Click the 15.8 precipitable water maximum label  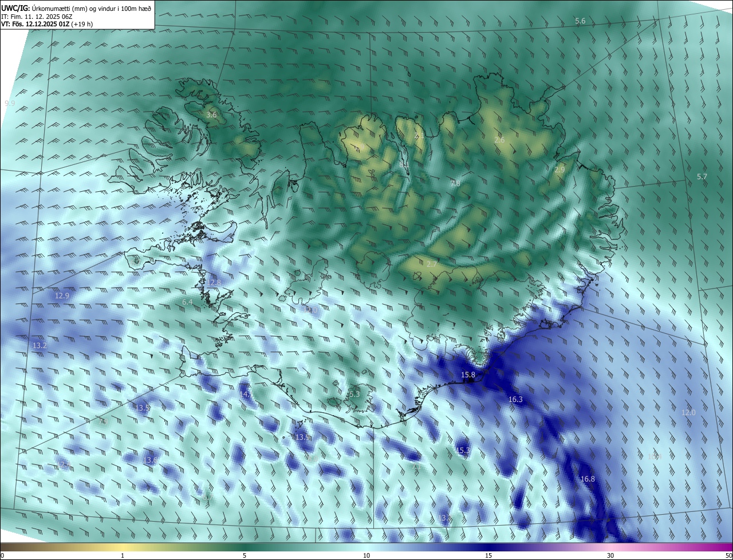(x=468, y=375)
